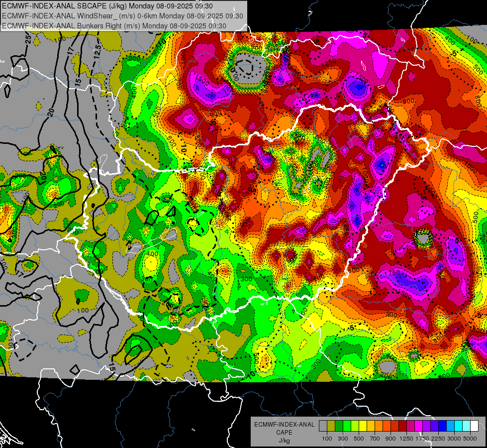Viewport: 487px width, 448px height.
Task: Click the 1750 CAPE contour label on the map
Action: (392, 273)
